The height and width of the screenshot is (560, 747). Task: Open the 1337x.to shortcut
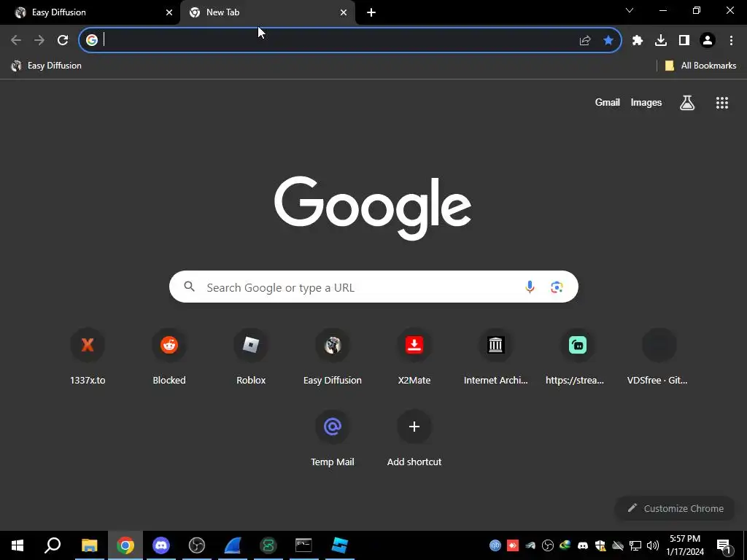(x=88, y=357)
